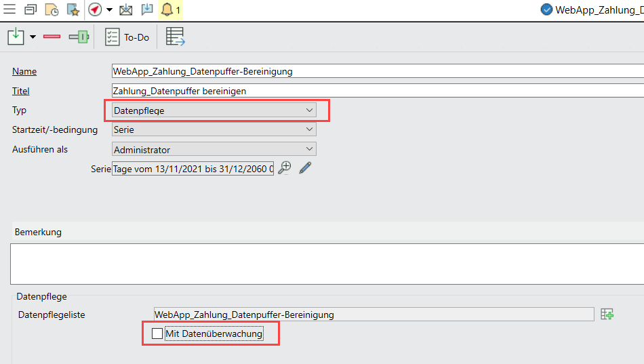Click the envelope inbox download icon
The image size is (644, 364).
[125, 9]
